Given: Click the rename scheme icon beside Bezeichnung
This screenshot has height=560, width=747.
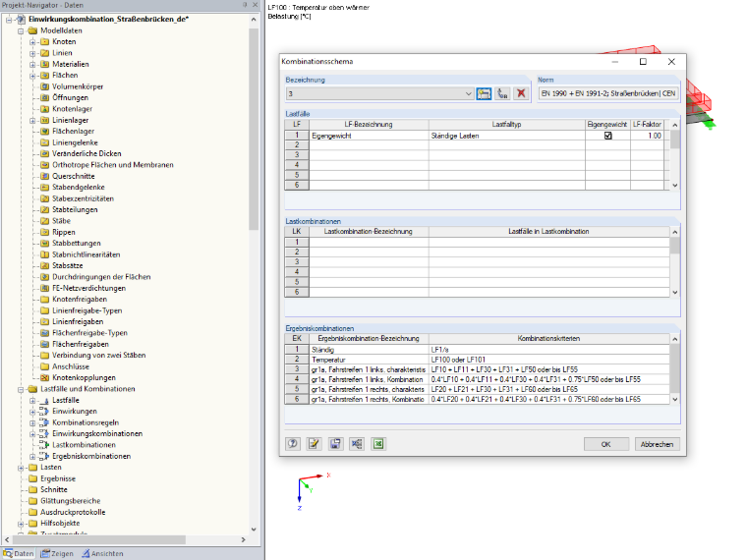Looking at the screenshot, I should click(502, 93).
